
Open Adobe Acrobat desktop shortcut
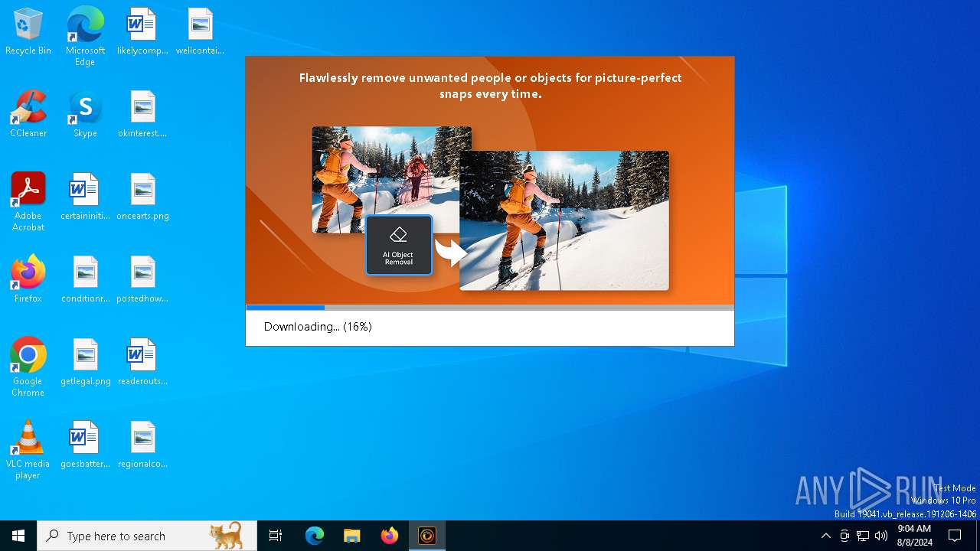click(x=28, y=202)
